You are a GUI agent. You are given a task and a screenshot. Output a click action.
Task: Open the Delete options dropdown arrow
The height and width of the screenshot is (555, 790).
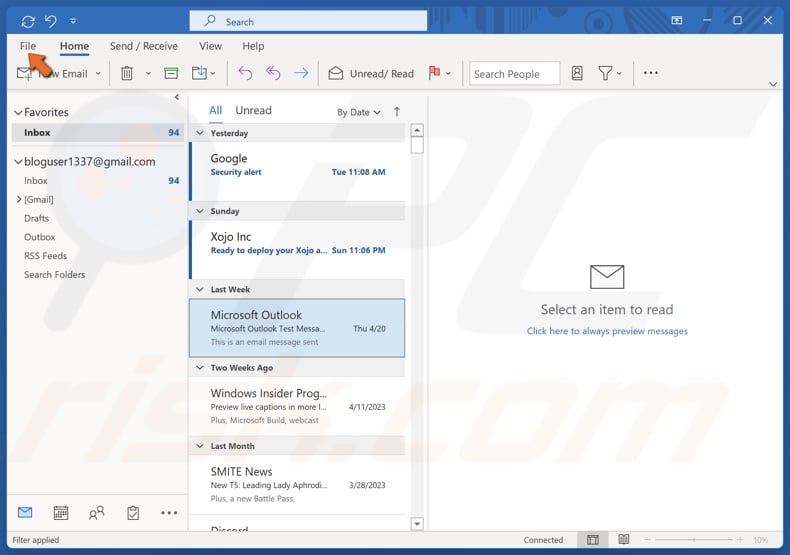tap(148, 74)
